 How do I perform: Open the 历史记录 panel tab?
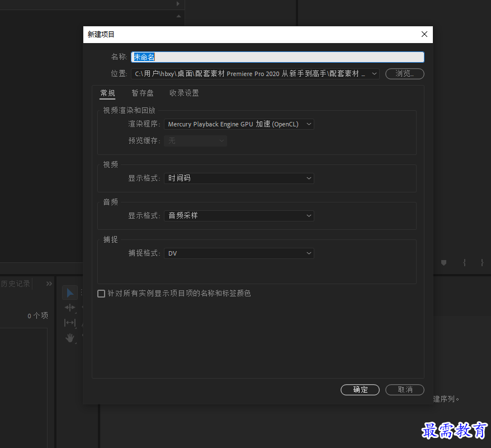click(15, 284)
